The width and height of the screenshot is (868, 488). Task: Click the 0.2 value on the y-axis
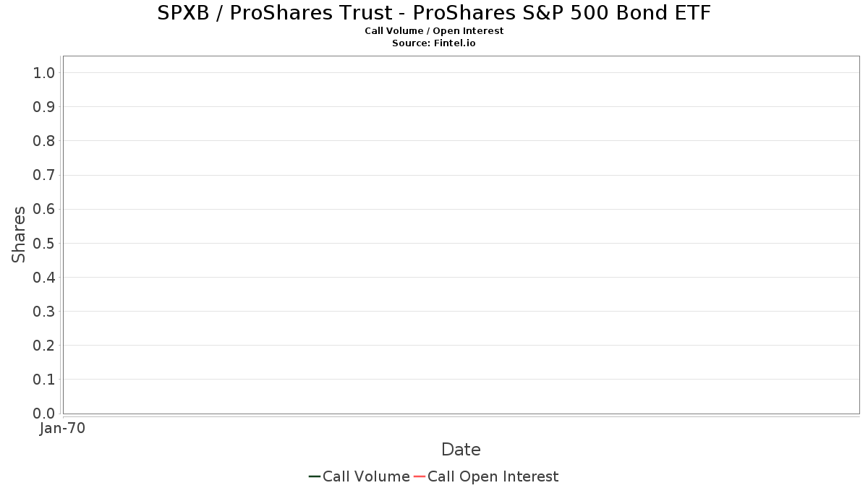44,345
